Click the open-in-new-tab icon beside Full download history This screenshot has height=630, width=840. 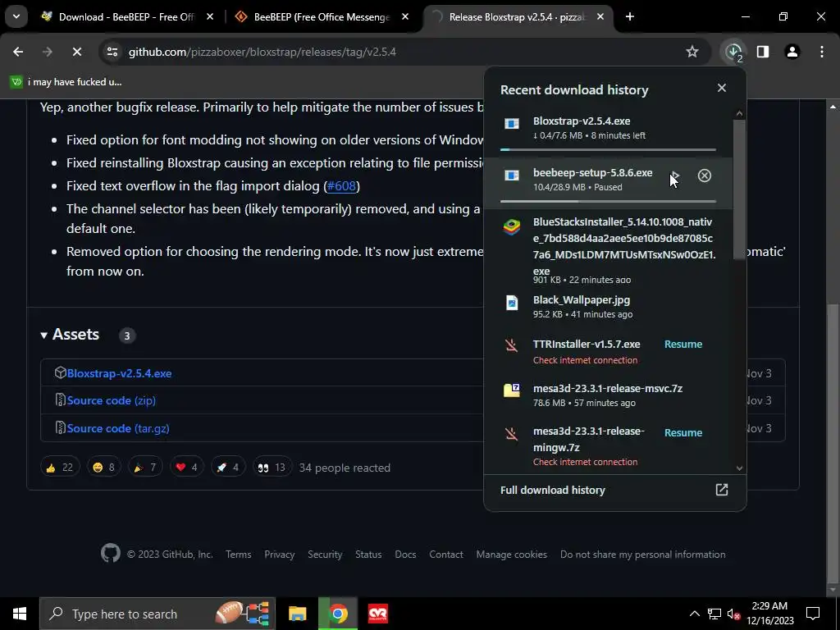point(722,490)
